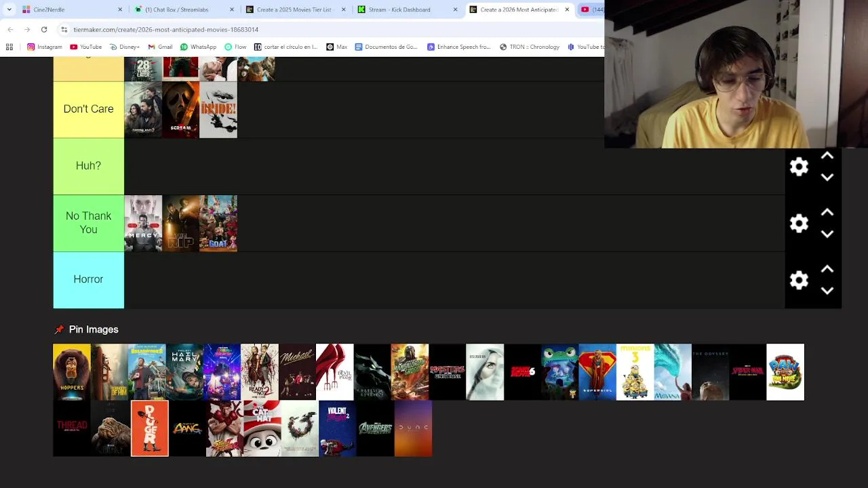This screenshot has height=488, width=868.
Task: Move the Huh? tier up with its arrow
Action: coord(827,156)
